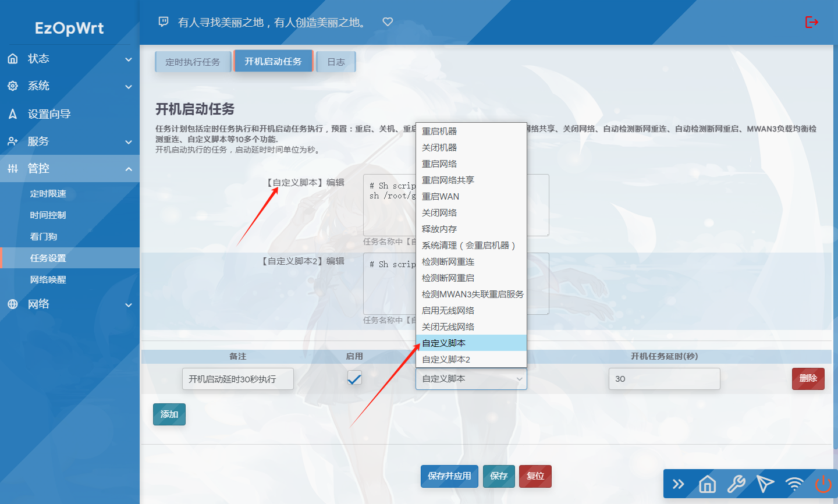This screenshot has height=504, width=838.
Task: Click the 服务 users icon in sidebar
Action: coord(13,141)
